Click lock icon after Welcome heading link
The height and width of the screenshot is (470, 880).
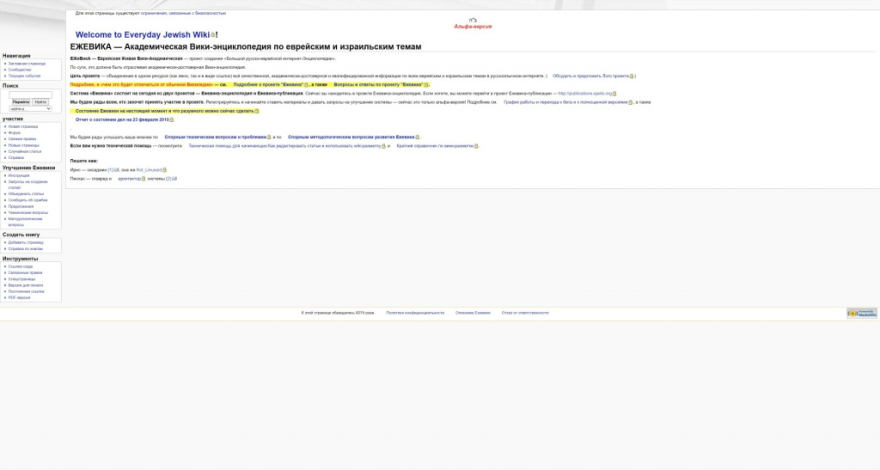(213, 35)
